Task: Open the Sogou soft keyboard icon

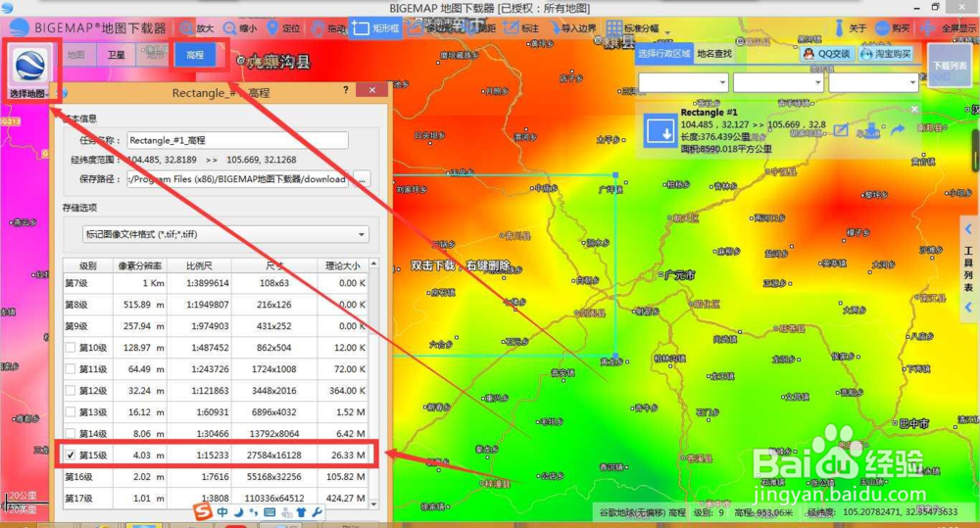Action: [270, 512]
